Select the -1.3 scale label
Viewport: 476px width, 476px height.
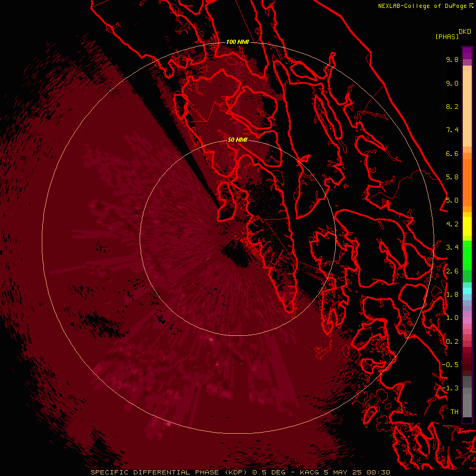450,388
